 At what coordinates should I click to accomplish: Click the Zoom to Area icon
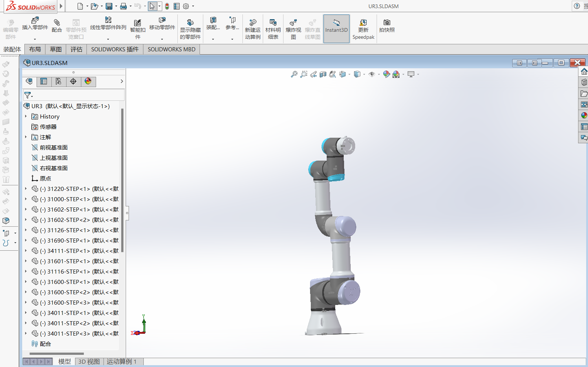[x=304, y=74]
